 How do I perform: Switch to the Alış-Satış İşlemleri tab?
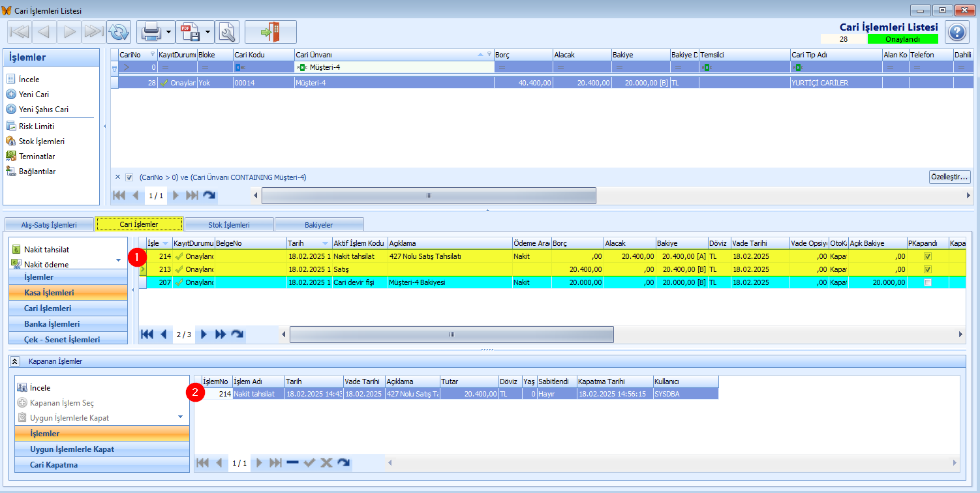(x=50, y=224)
